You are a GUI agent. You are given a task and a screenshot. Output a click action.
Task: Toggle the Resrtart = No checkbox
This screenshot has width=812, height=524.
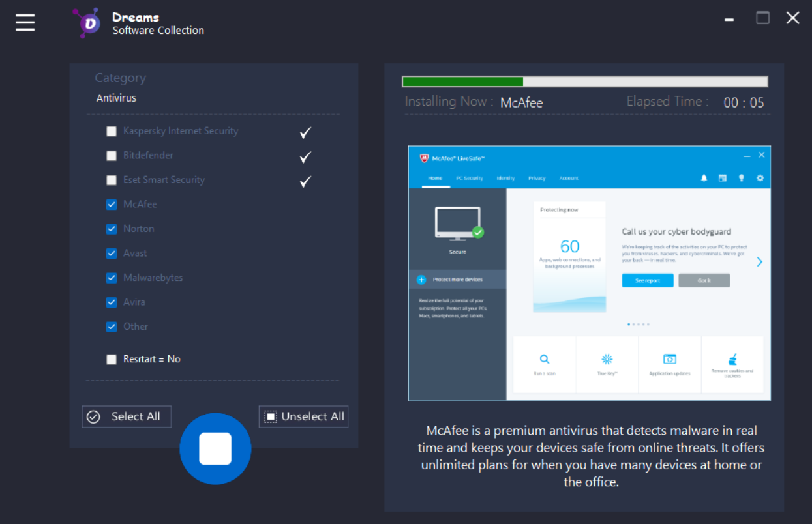click(112, 359)
